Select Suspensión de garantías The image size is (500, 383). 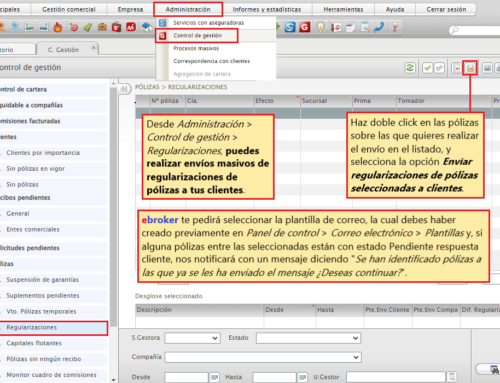pyautogui.click(x=42, y=280)
